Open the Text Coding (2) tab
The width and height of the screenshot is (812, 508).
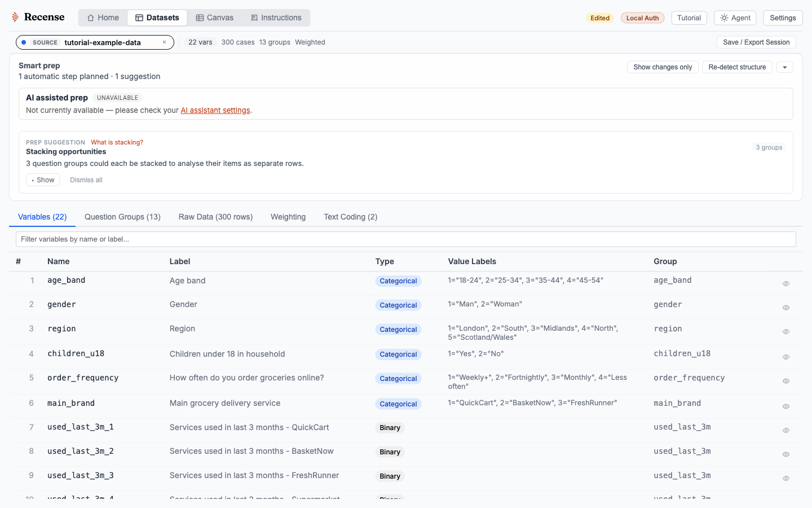(351, 217)
